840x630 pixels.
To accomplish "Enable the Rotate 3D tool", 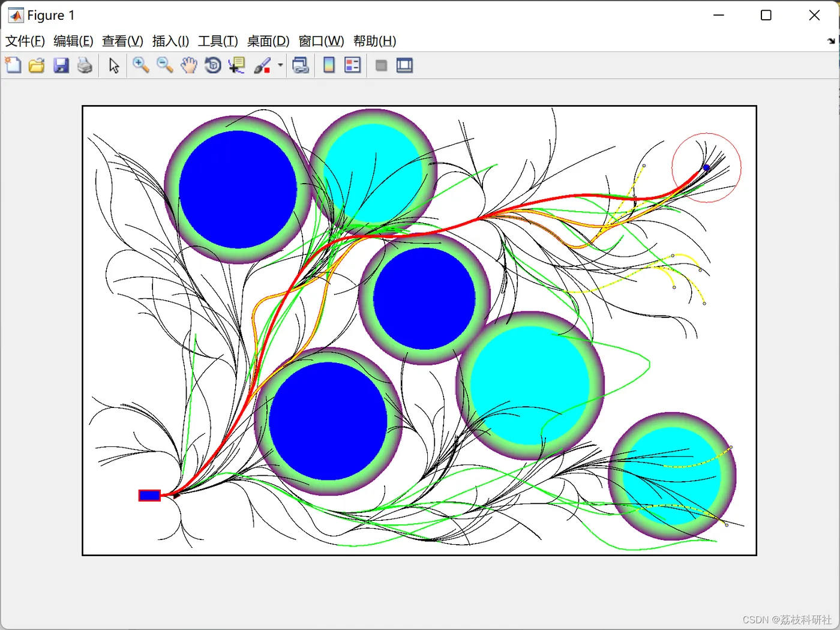I will [x=213, y=65].
